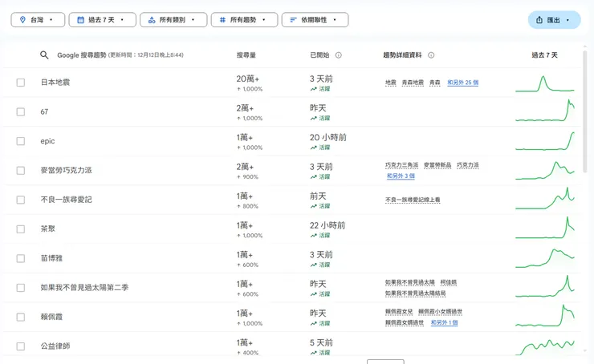Tick the checkbox for 67

point(21,112)
